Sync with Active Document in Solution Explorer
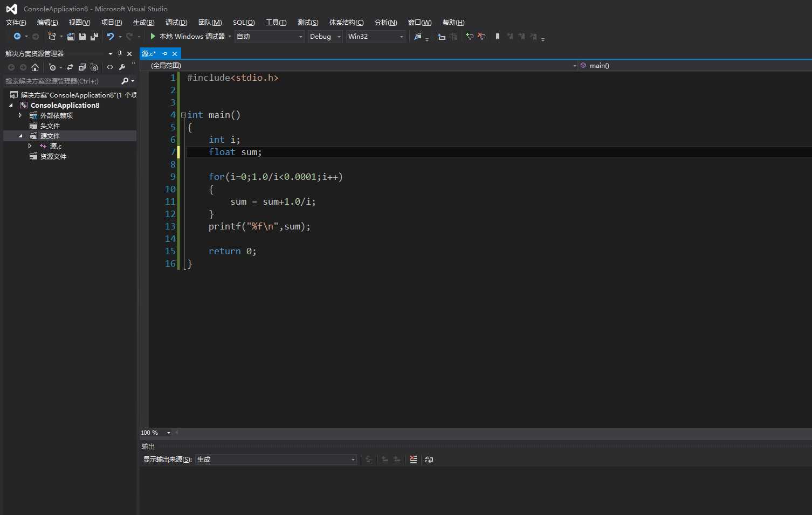The height and width of the screenshot is (515, 812). [70, 67]
